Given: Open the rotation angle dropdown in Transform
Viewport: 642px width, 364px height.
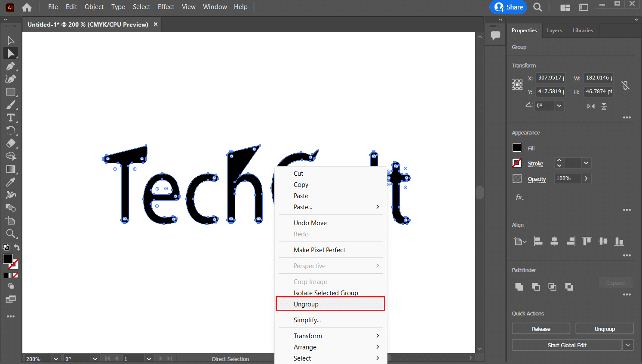Looking at the screenshot, I should (x=559, y=105).
